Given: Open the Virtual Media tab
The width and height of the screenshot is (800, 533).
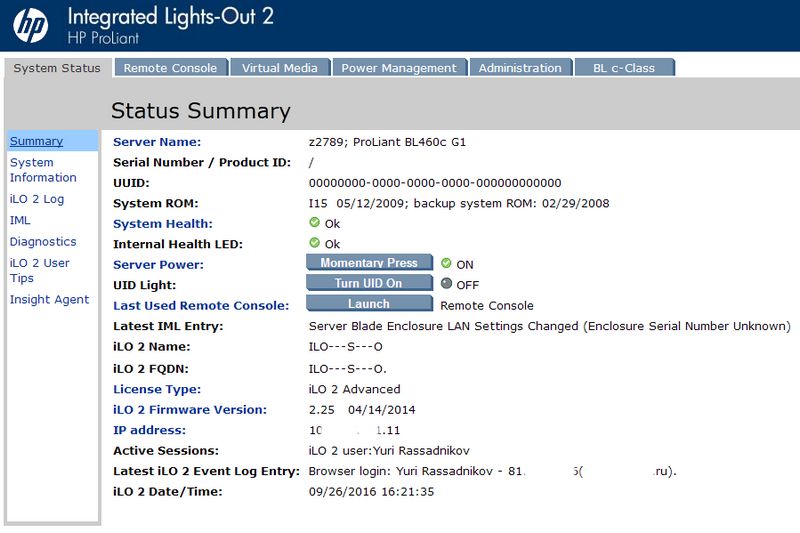Looking at the screenshot, I should click(280, 68).
